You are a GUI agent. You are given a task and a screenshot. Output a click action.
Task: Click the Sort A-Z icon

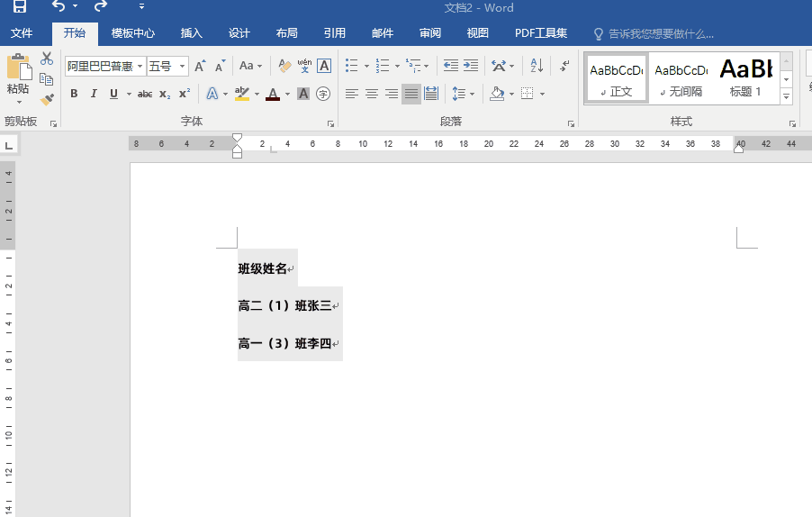(x=536, y=66)
